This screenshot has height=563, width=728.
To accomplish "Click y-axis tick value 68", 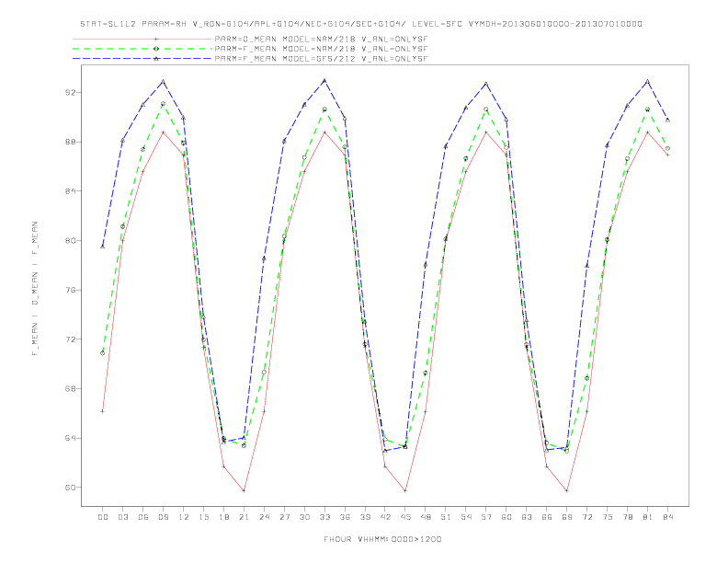I will [x=70, y=388].
